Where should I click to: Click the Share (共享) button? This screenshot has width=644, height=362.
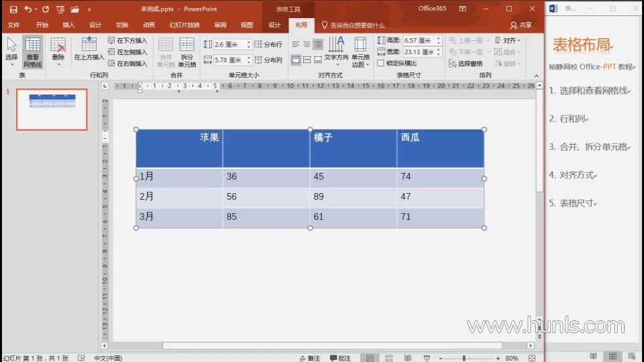coord(521,25)
